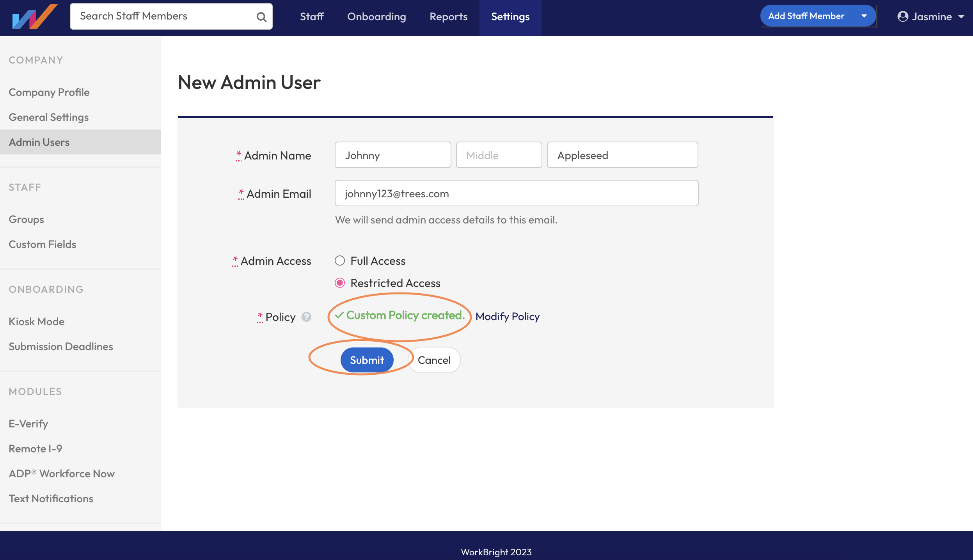Navigate to the Staff tab
This screenshot has height=560, width=973.
click(311, 17)
